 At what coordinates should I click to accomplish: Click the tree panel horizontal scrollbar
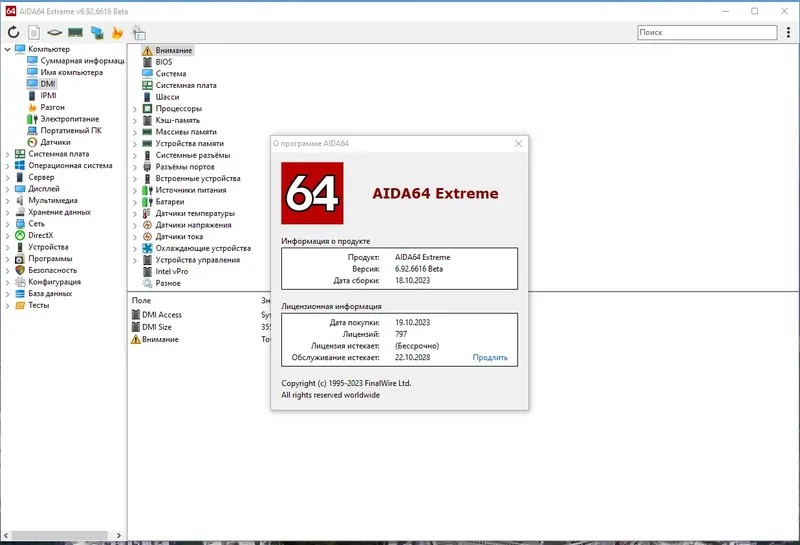click(x=59, y=535)
